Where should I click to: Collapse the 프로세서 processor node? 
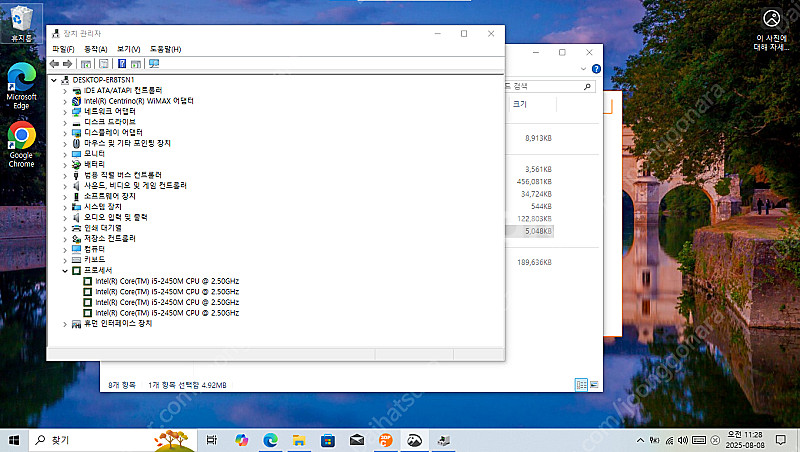pyautogui.click(x=66, y=270)
